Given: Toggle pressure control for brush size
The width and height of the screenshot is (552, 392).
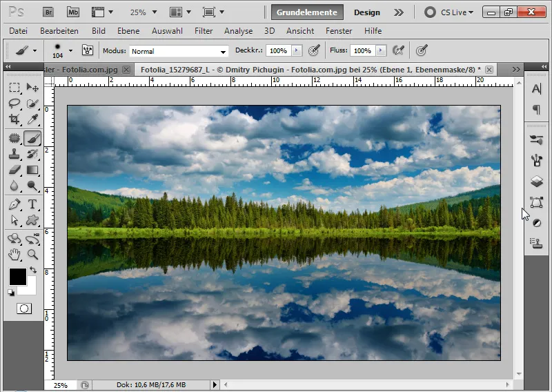Looking at the screenshot, I should pos(422,50).
